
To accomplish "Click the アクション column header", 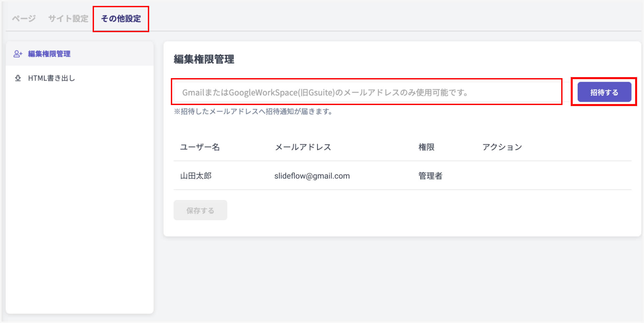I will [x=502, y=147].
